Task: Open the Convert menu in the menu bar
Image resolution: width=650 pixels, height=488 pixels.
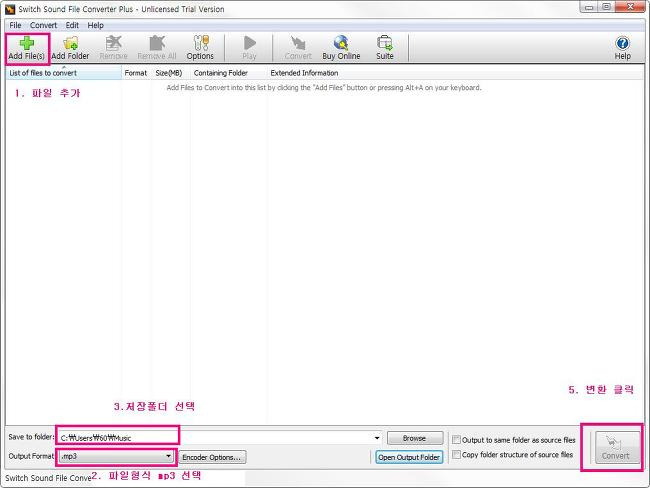Action: point(43,25)
